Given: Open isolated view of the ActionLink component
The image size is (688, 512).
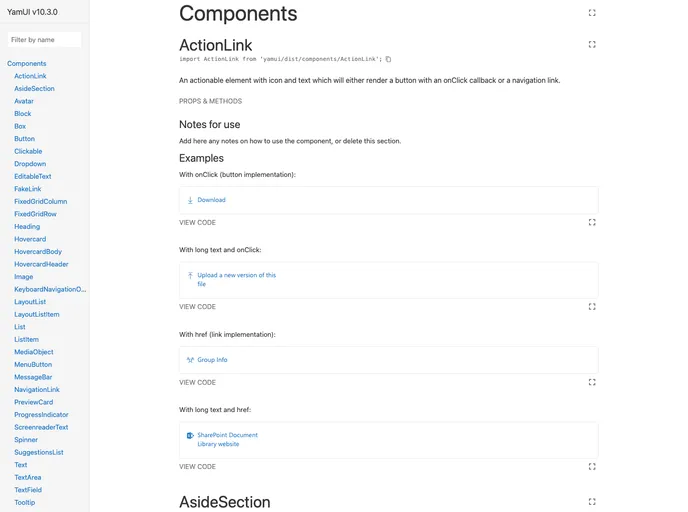Looking at the screenshot, I should (x=592, y=44).
